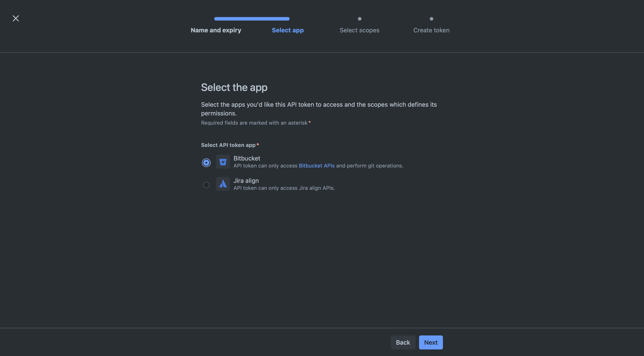Viewport: 644px width, 356px height.
Task: Click the blue progress bar indicator
Action: [x=252, y=19]
